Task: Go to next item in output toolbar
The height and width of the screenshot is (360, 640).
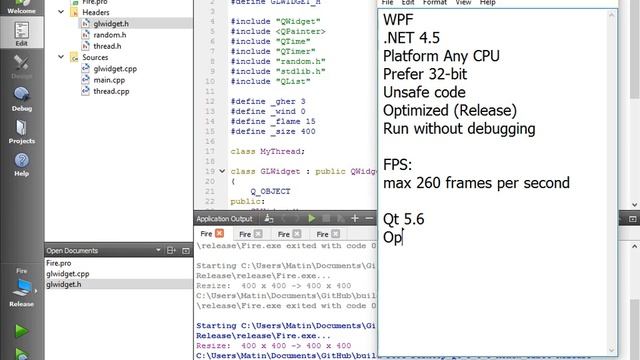Action: 297,219
